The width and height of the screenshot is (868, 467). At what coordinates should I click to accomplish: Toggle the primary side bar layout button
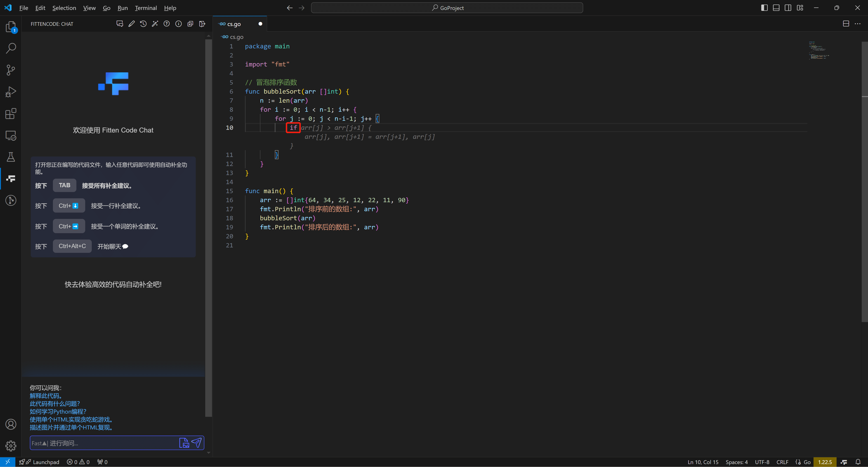(764, 8)
